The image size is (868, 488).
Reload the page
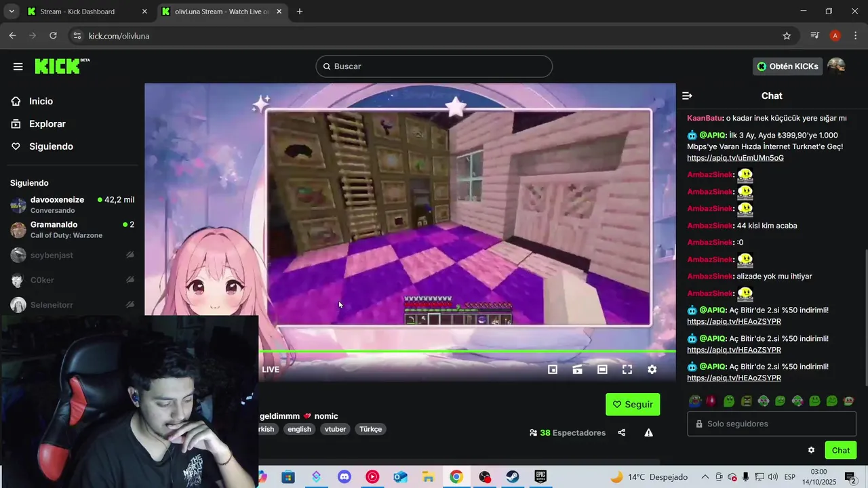tap(53, 36)
